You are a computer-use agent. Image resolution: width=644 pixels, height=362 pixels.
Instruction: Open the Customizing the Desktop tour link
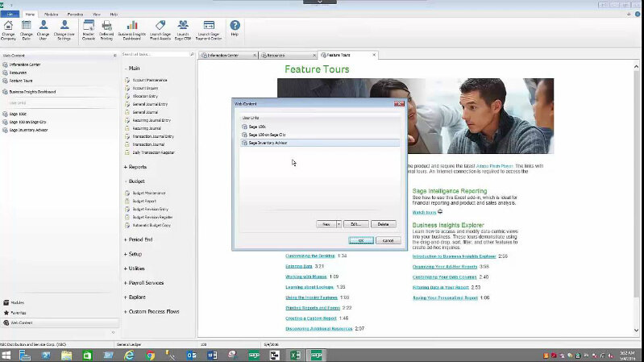coord(310,256)
